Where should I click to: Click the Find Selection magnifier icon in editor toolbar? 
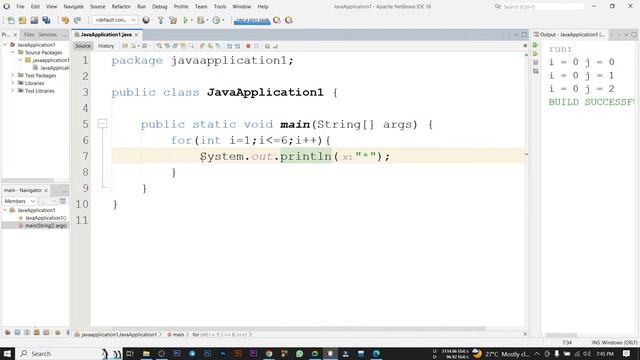[159, 46]
